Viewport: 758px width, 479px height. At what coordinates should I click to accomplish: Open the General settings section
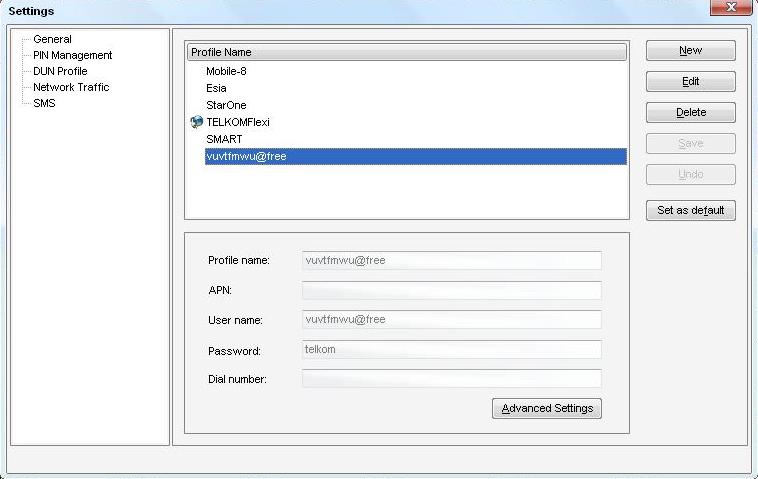(x=52, y=39)
